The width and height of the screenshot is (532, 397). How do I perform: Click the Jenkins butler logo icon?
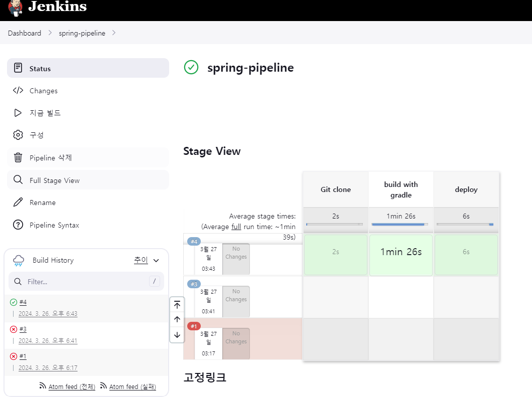15,8
